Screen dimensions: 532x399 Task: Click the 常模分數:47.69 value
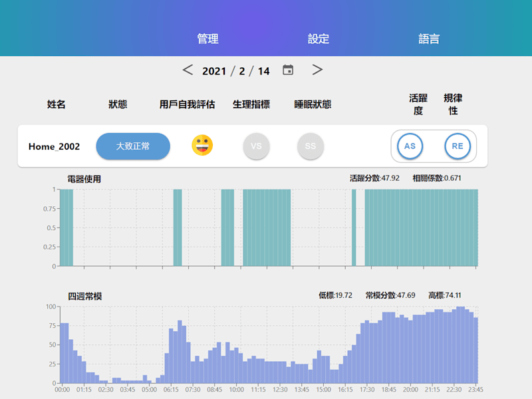[390, 295]
